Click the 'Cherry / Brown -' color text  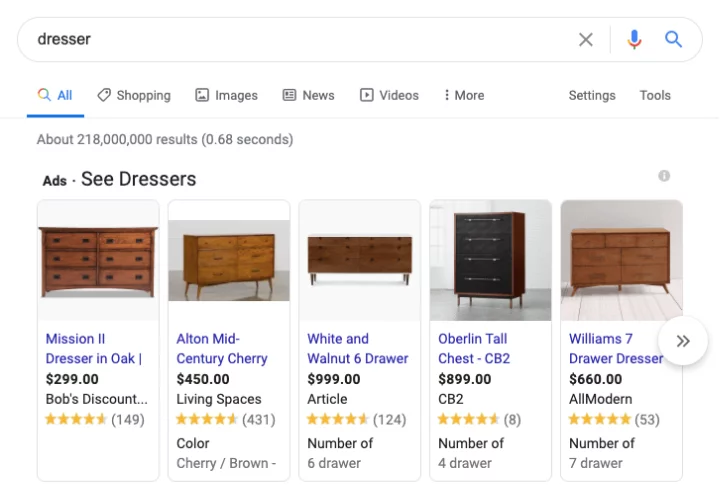[226, 463]
